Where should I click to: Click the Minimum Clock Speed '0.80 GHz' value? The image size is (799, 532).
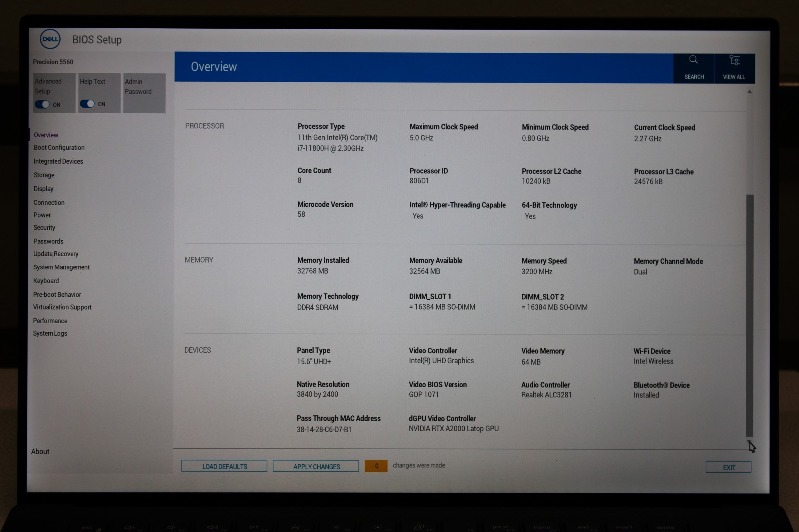(535, 138)
